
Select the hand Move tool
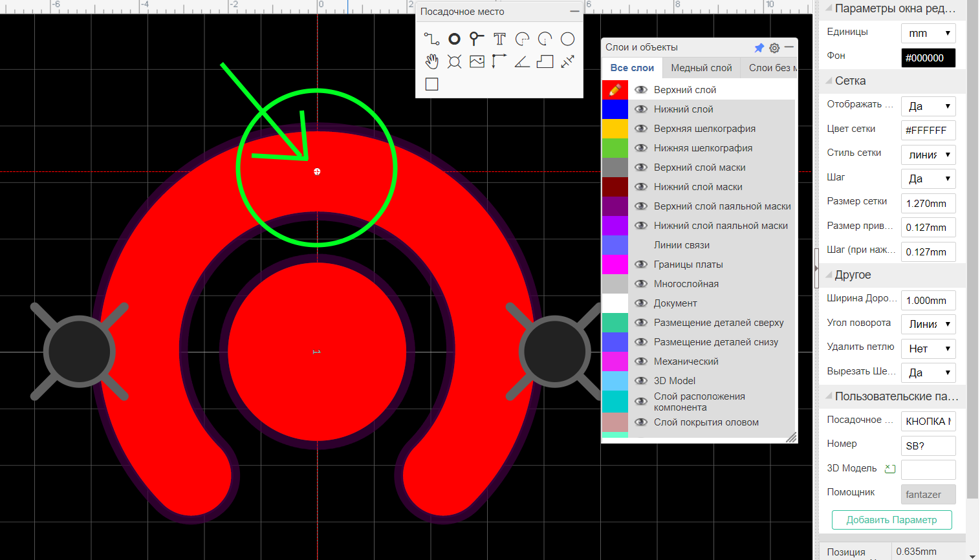coord(431,61)
